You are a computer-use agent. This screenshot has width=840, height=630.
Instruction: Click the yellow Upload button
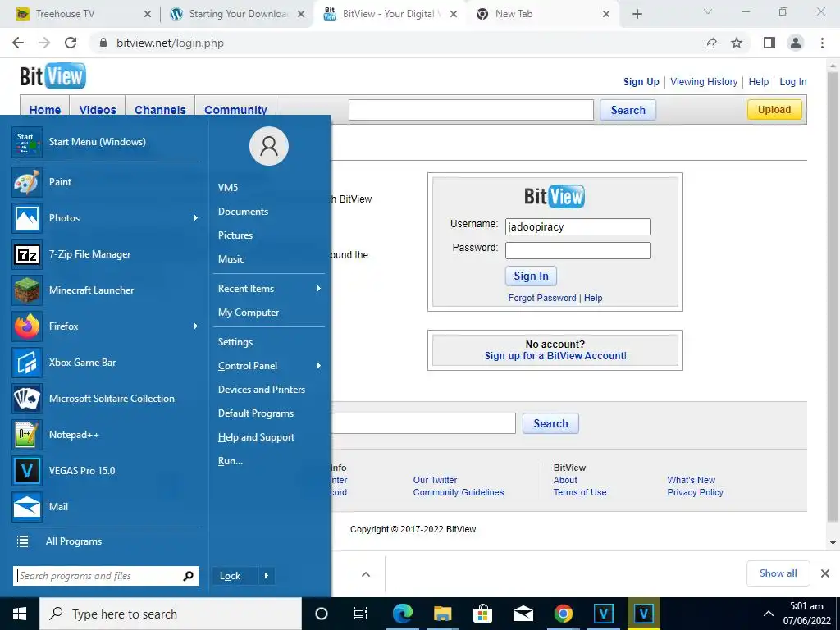[774, 110]
